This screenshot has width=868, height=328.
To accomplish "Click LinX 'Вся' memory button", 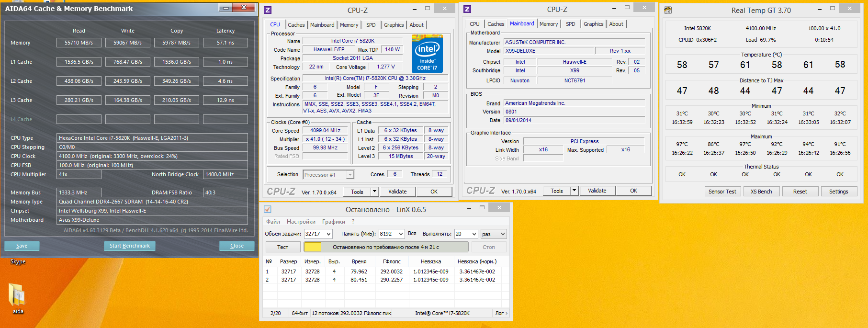I will click(412, 234).
